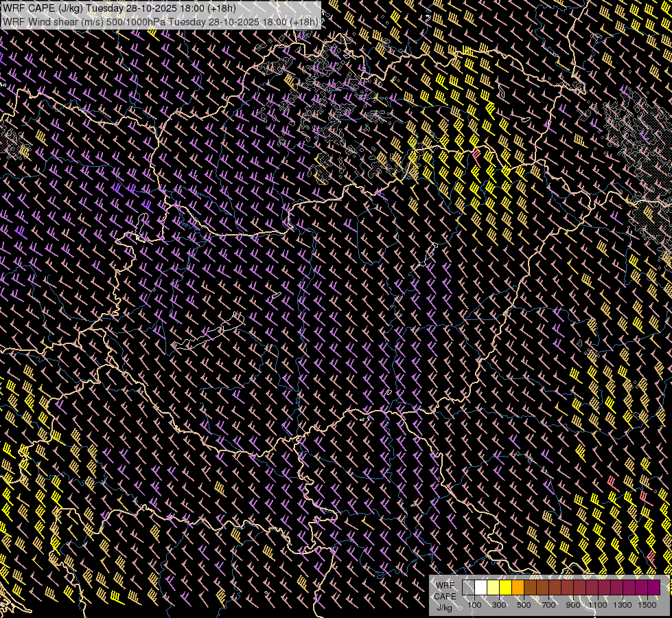Select the first brown swatch after orange
The height and width of the screenshot is (618, 672).
530,587
